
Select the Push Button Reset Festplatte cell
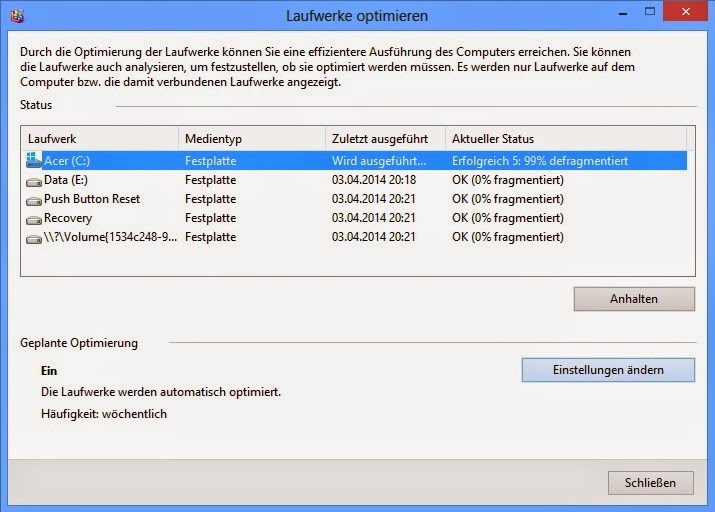click(x=210, y=199)
